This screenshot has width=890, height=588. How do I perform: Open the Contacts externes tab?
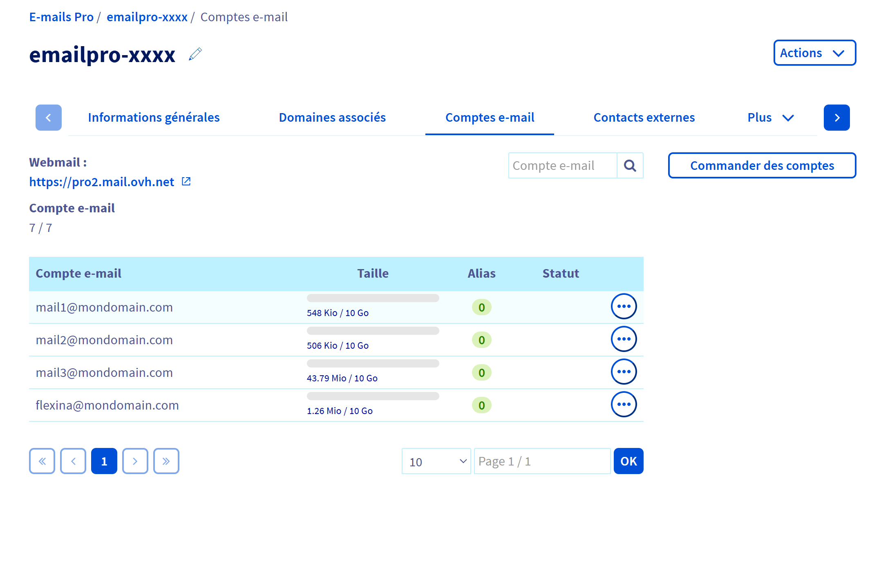tap(644, 118)
